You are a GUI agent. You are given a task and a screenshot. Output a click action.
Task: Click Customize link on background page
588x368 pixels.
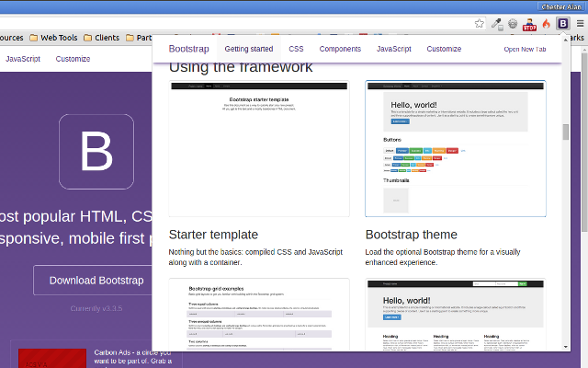click(73, 59)
